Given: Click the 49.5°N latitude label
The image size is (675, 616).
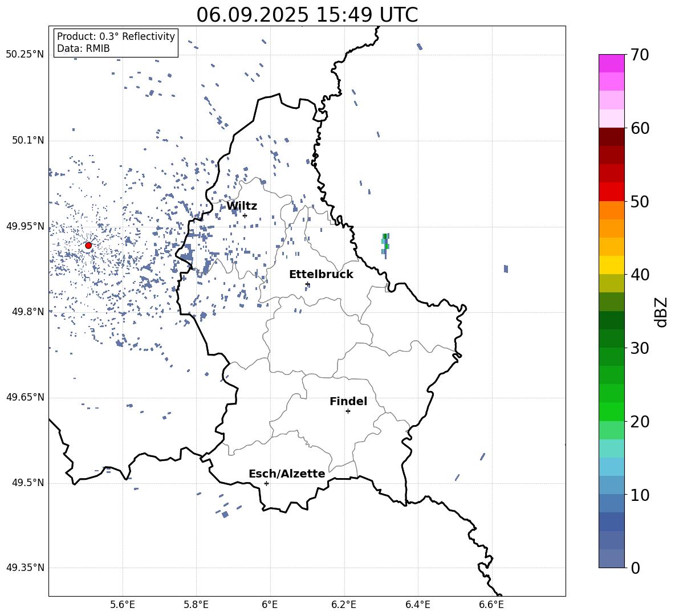Looking at the screenshot, I should click(x=28, y=483).
